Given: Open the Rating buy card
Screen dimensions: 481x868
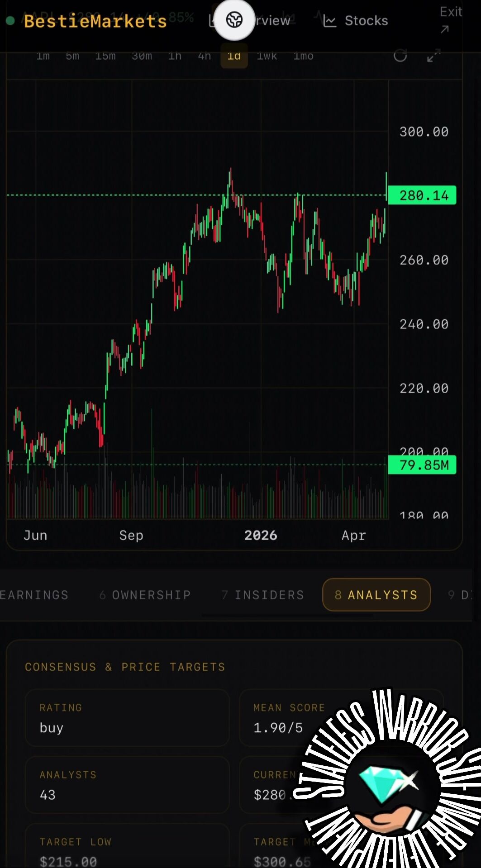Looking at the screenshot, I should 127,718.
